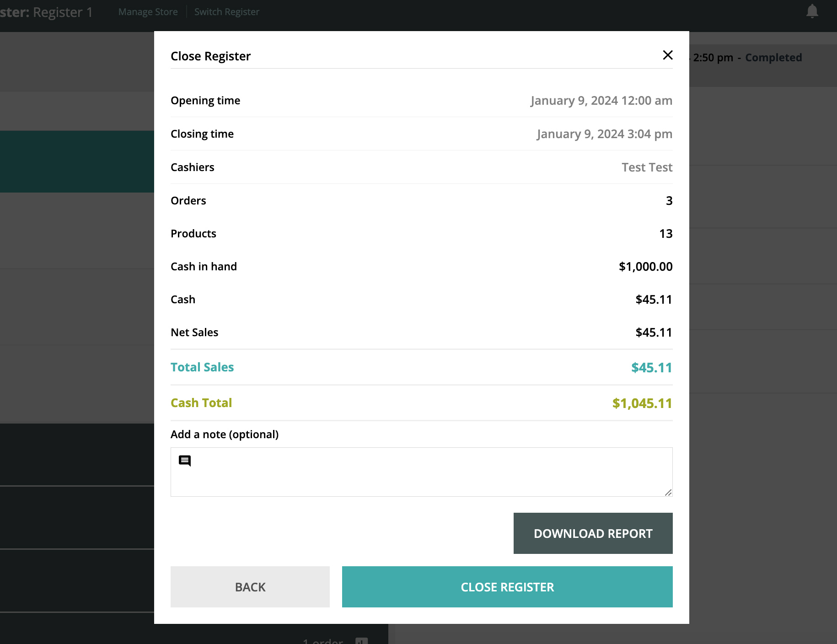Screen dimensions: 837x644
Task: Click the note comment bubble icon
Action: pyautogui.click(x=185, y=461)
